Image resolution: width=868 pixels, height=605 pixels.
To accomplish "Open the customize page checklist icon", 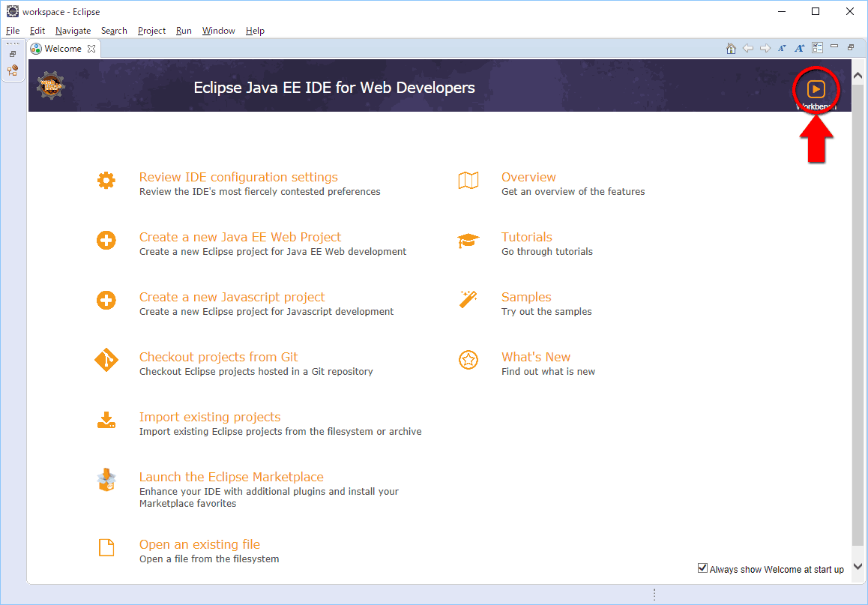I will click(817, 48).
